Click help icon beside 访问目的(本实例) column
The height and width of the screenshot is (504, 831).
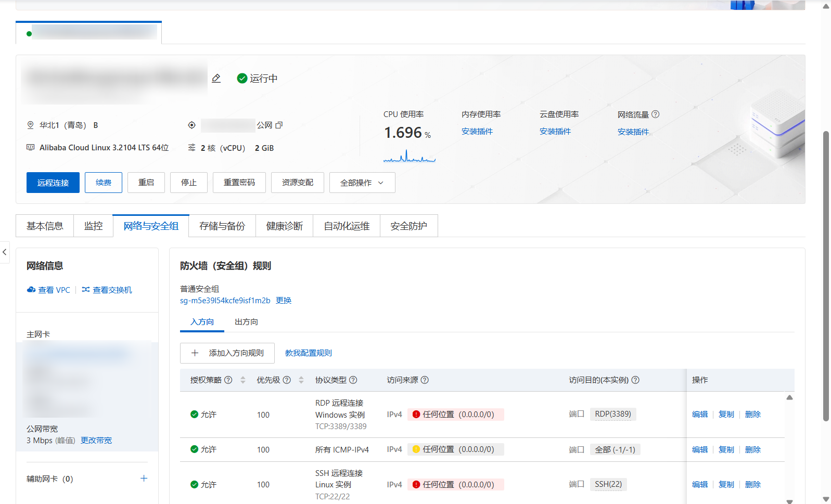(635, 380)
